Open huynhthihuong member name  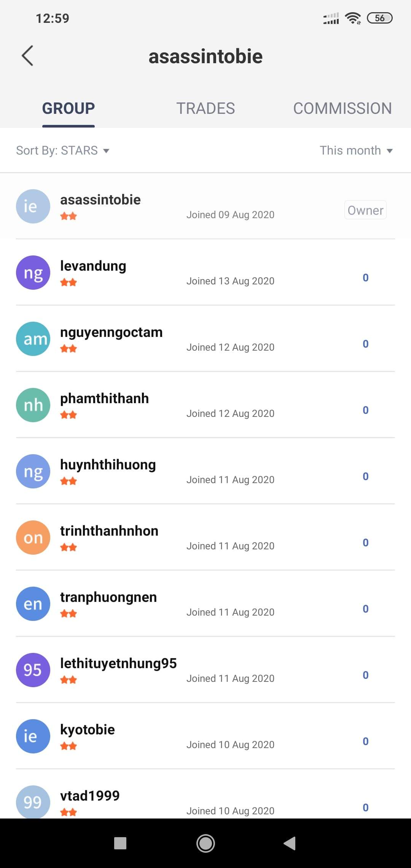click(x=108, y=465)
